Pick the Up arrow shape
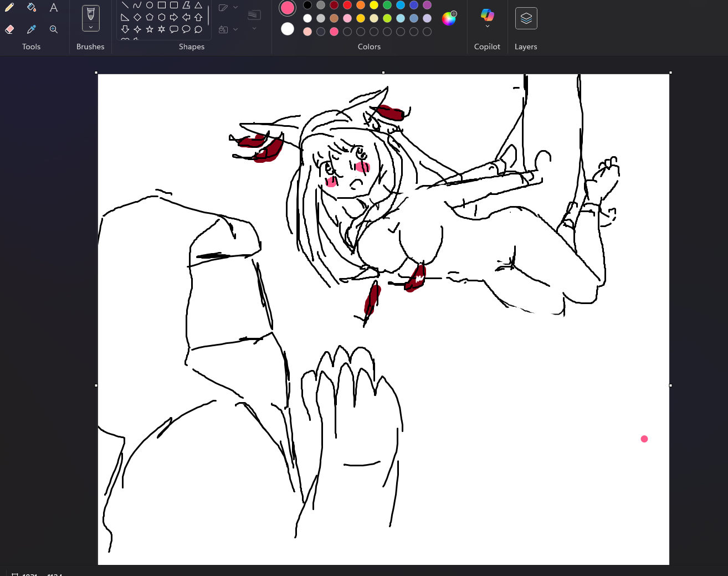This screenshot has height=576, width=728. coord(198,17)
